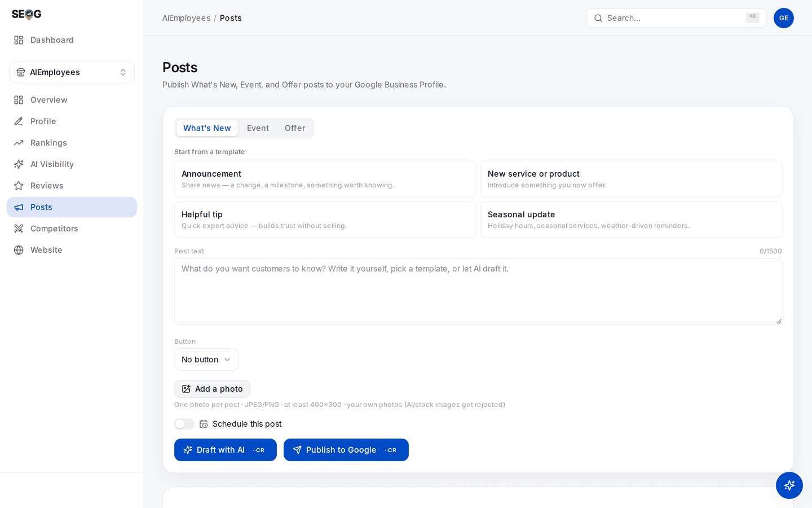Choose the Helpful tip template
This screenshot has width=812, height=508.
coord(325,220)
